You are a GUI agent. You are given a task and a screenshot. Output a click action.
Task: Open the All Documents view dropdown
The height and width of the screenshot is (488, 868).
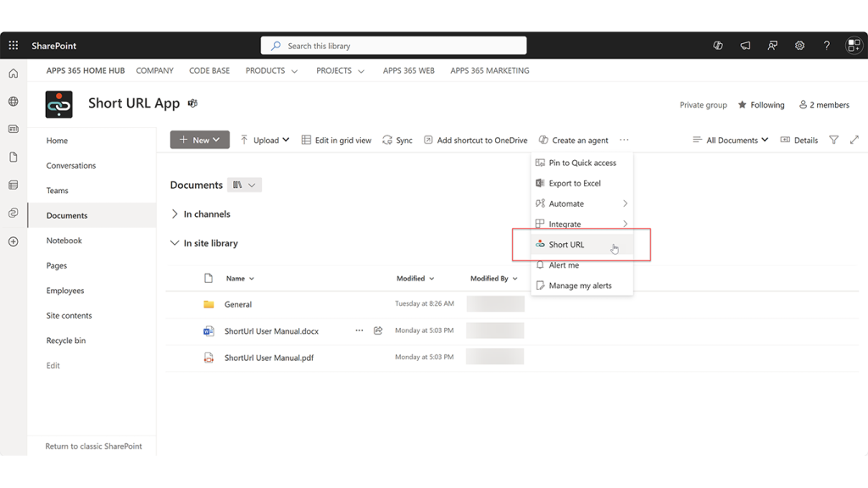coord(730,140)
